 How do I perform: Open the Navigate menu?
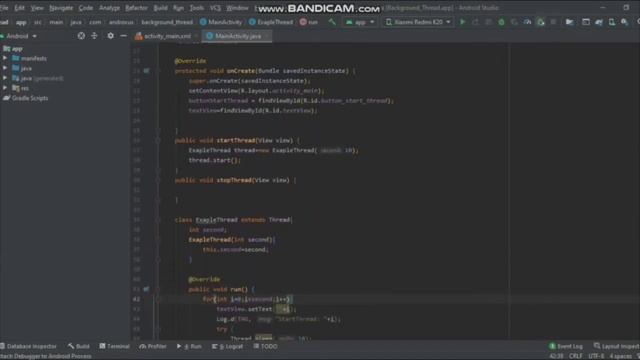point(61,8)
